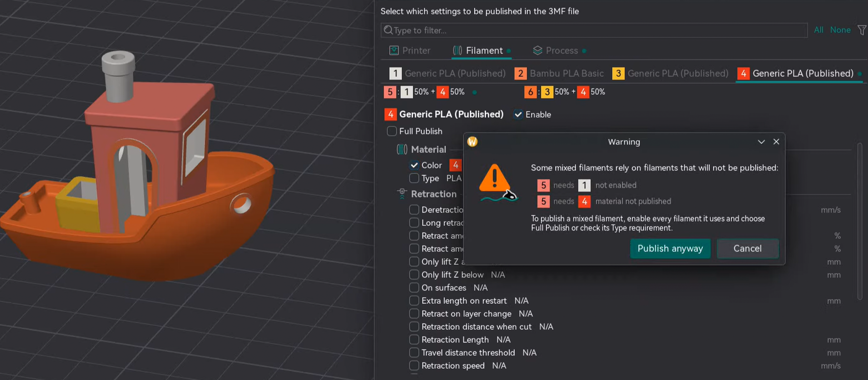Collapse the Retraction section header
The height and width of the screenshot is (380, 868).
click(x=434, y=194)
